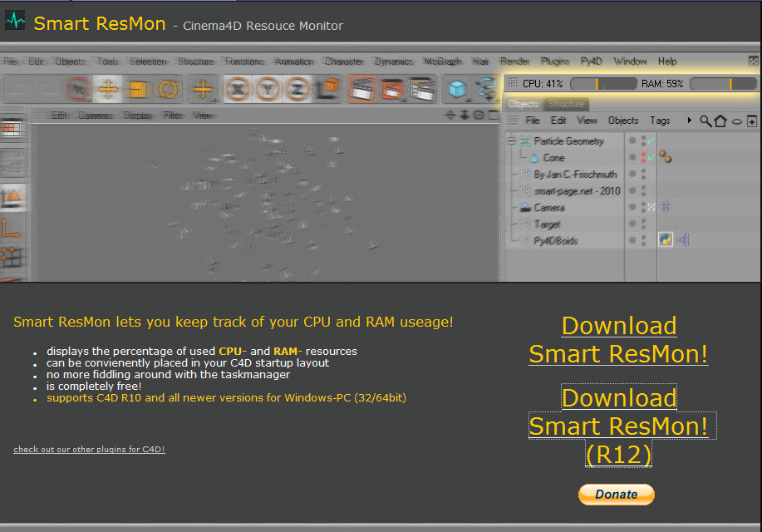Open the Render in Picture Viewer dropdown icon
The image size is (762, 532).
coord(391,89)
